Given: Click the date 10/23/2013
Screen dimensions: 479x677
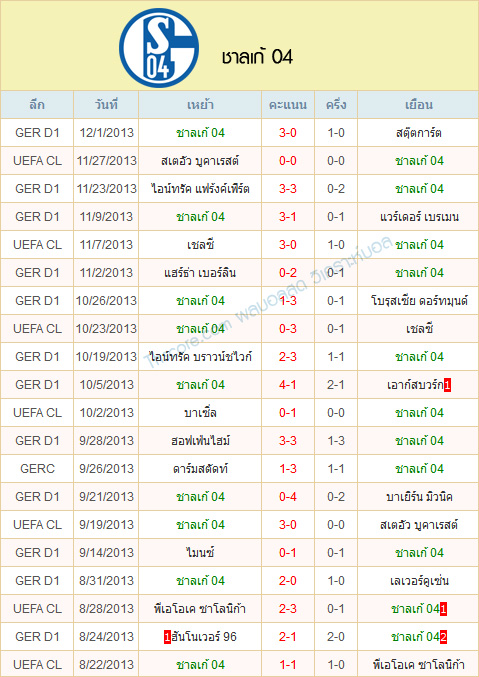Looking at the screenshot, I should 106,329.
